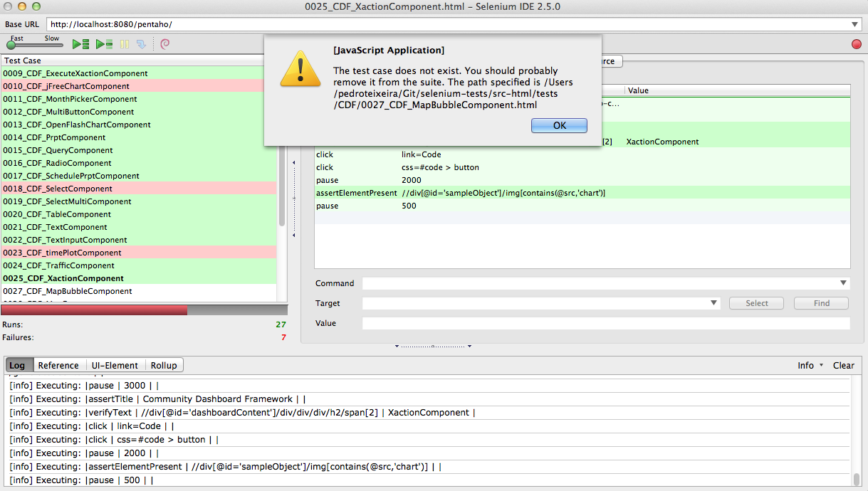Viewport: 868px width, 491px height.
Task: Select test case 0016_CDF_RadioComponent
Action: click(x=139, y=163)
